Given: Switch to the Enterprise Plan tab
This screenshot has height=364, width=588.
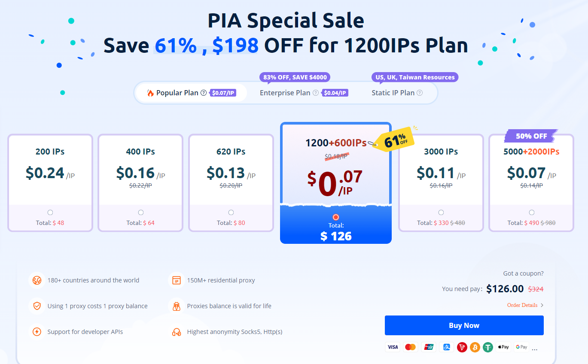Looking at the screenshot, I should coord(285,93).
